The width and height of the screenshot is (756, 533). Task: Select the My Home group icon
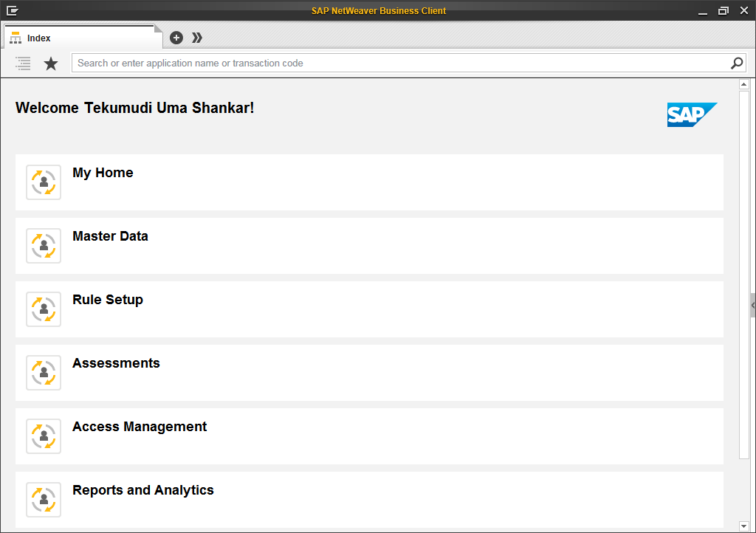(x=43, y=182)
